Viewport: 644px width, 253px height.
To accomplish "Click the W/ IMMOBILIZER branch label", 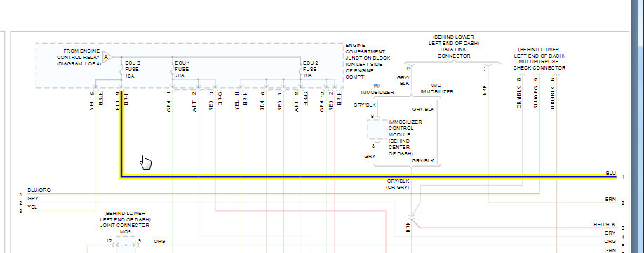I will point(377,89).
